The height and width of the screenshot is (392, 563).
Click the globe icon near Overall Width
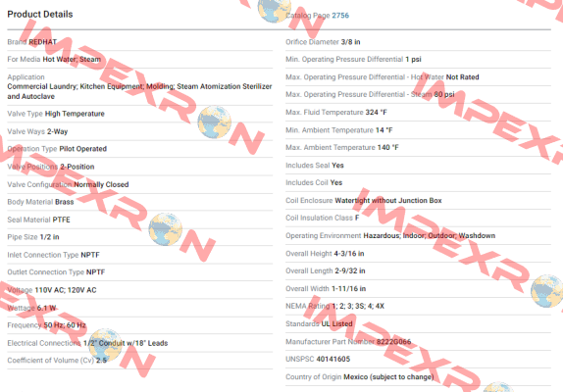click(x=547, y=291)
